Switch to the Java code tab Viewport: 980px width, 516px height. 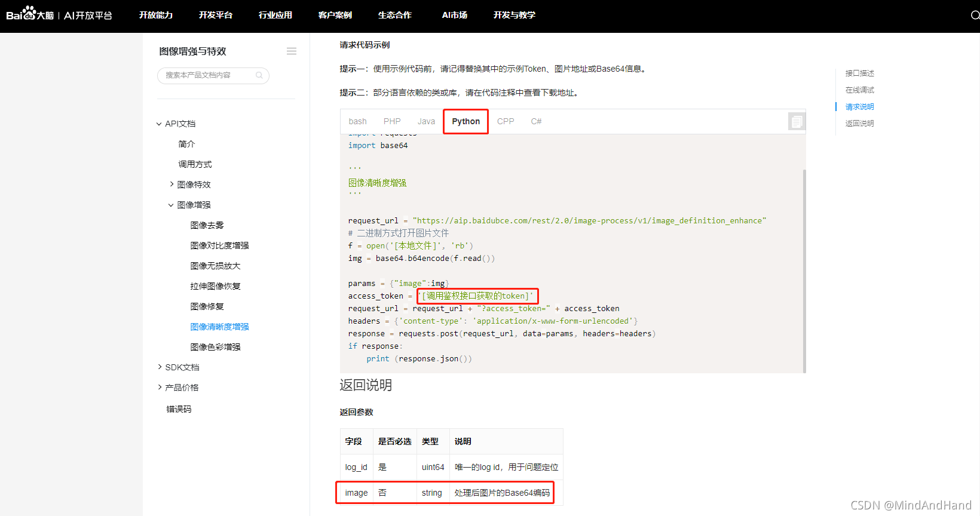426,121
